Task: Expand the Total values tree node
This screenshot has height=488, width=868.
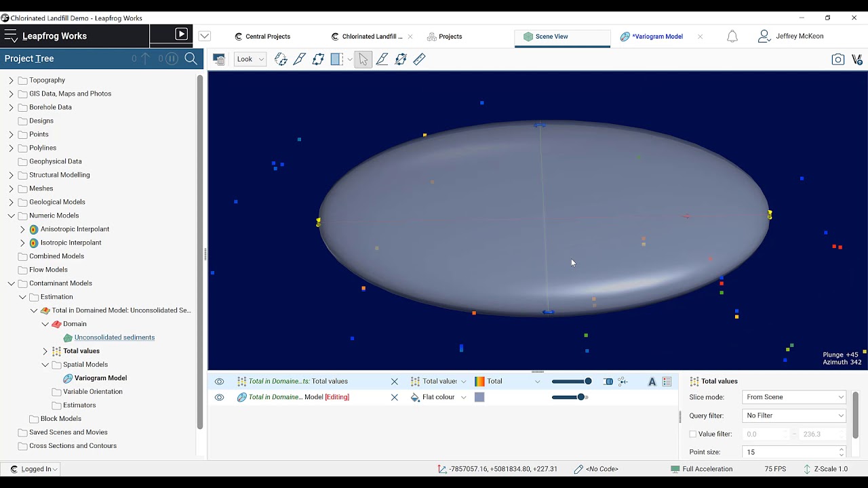Action: (45, 351)
